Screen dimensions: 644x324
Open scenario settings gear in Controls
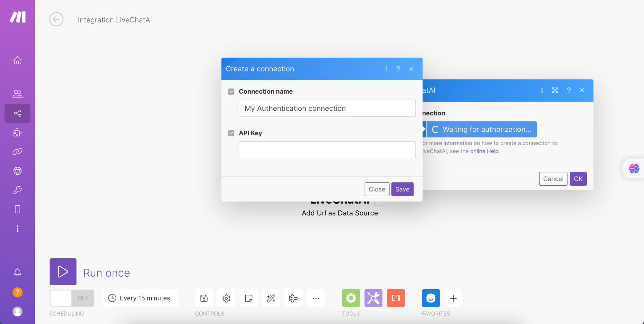click(226, 298)
